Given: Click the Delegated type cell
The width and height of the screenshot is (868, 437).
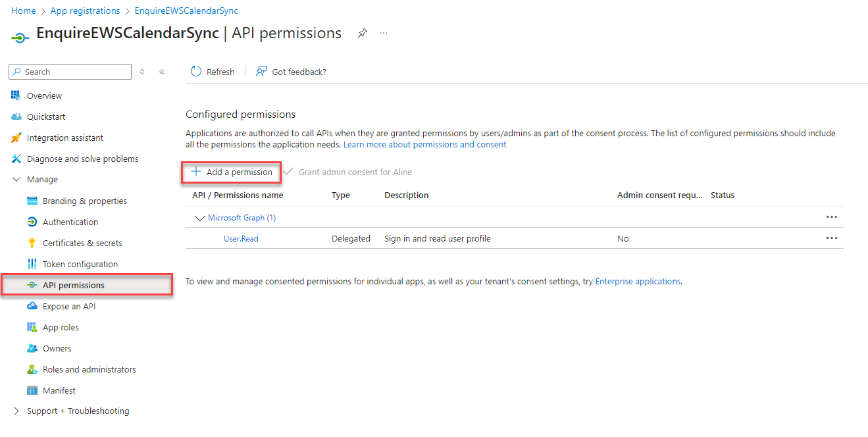Looking at the screenshot, I should tap(351, 238).
